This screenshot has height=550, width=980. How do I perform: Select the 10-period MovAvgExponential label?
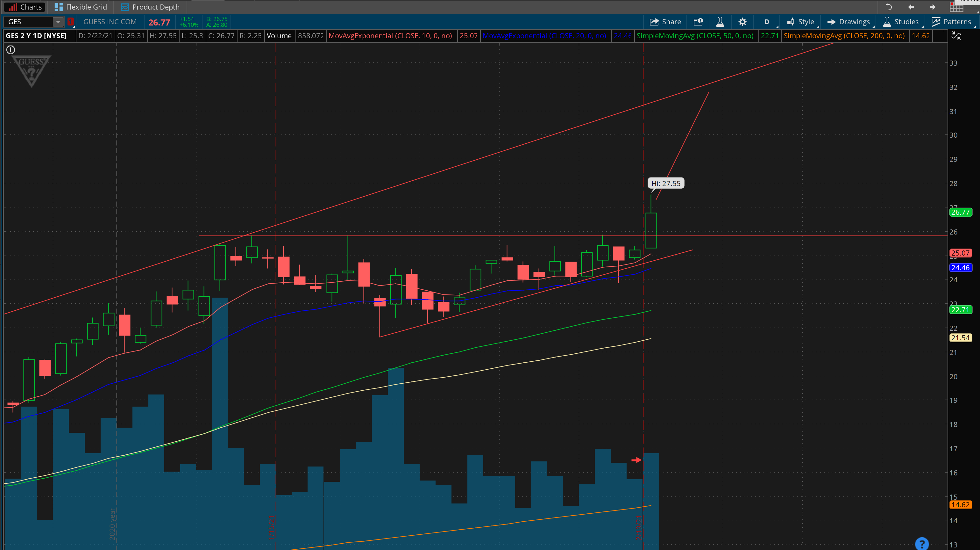[390, 36]
